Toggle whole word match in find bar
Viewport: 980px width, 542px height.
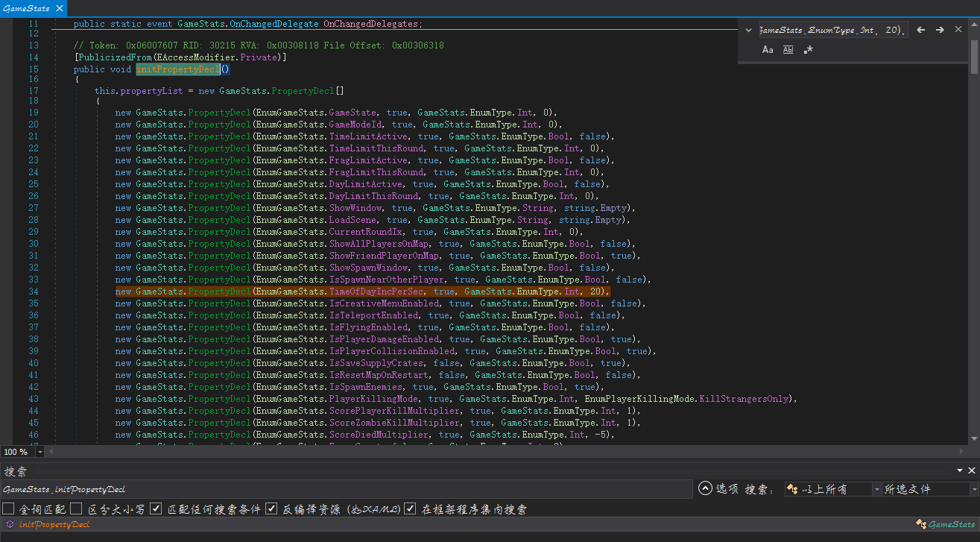[788, 50]
